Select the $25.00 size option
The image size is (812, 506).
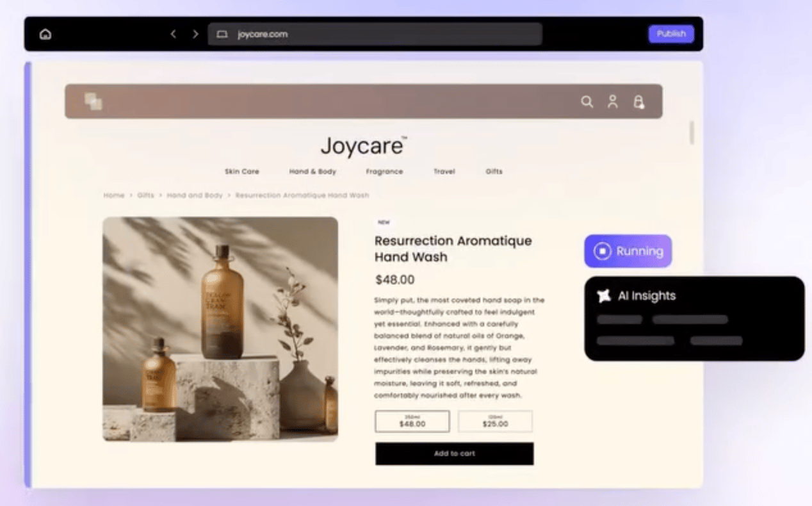click(x=495, y=421)
